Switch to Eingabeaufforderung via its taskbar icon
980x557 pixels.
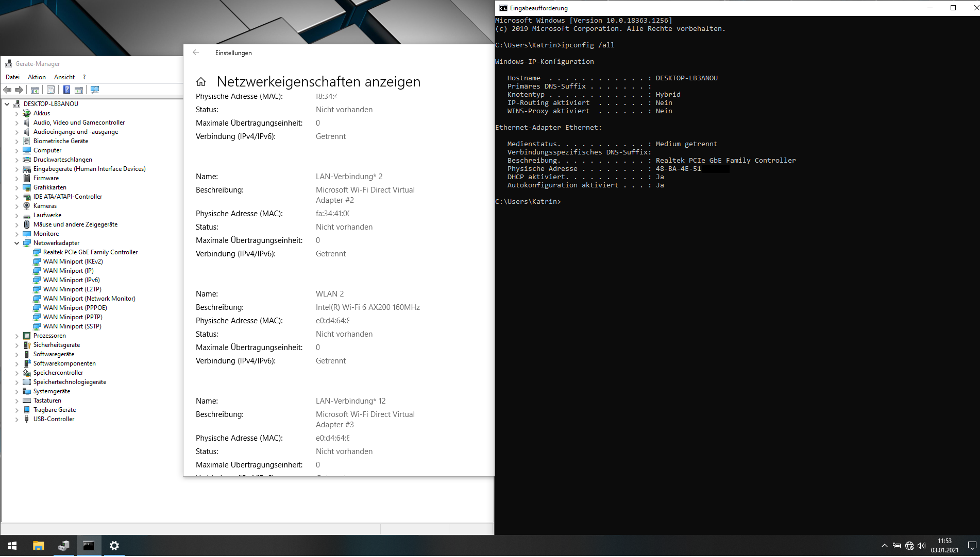click(x=89, y=546)
